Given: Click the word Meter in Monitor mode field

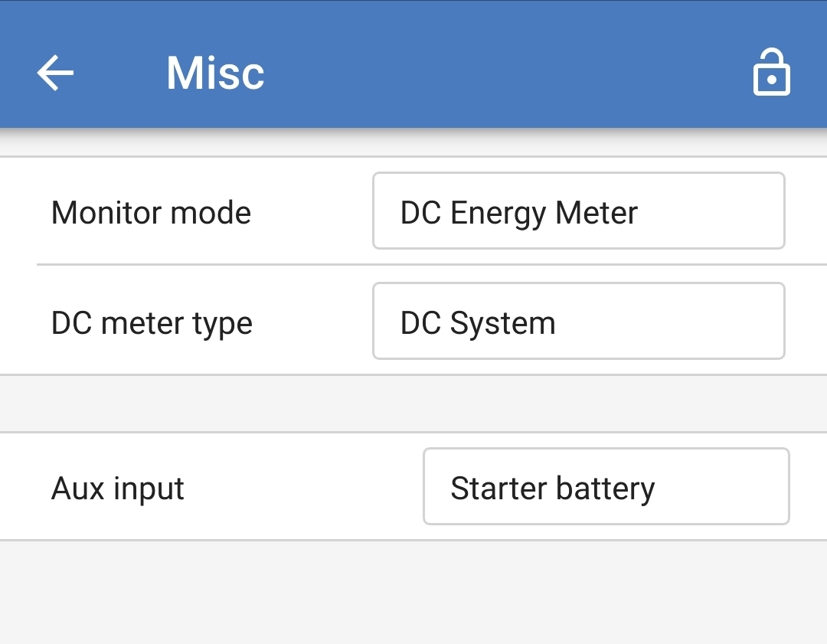Looking at the screenshot, I should pyautogui.click(x=597, y=212).
